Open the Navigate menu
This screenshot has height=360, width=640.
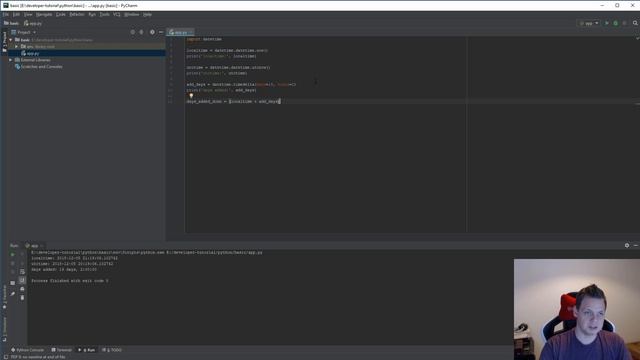click(x=44, y=14)
